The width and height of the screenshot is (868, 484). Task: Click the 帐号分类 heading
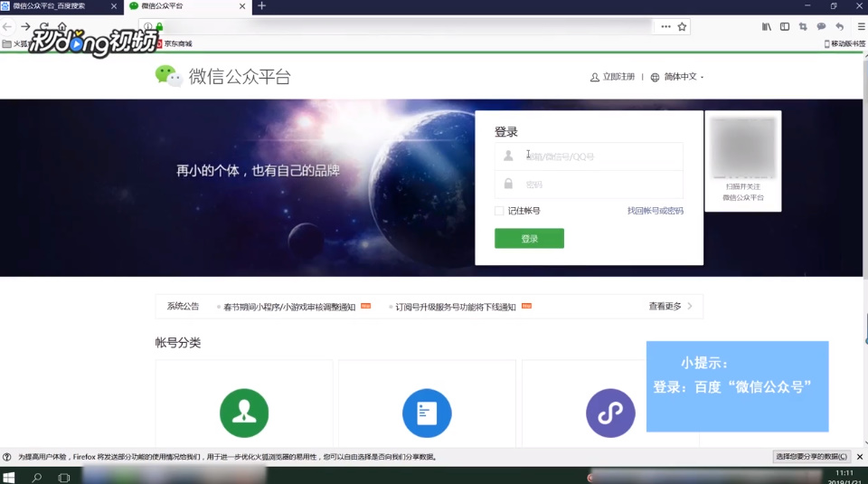[x=178, y=343]
